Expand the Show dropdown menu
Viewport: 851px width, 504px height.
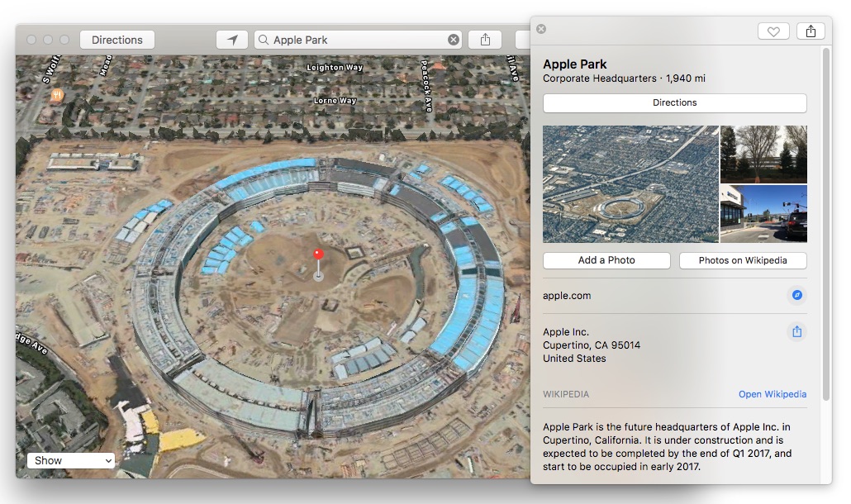pyautogui.click(x=70, y=460)
